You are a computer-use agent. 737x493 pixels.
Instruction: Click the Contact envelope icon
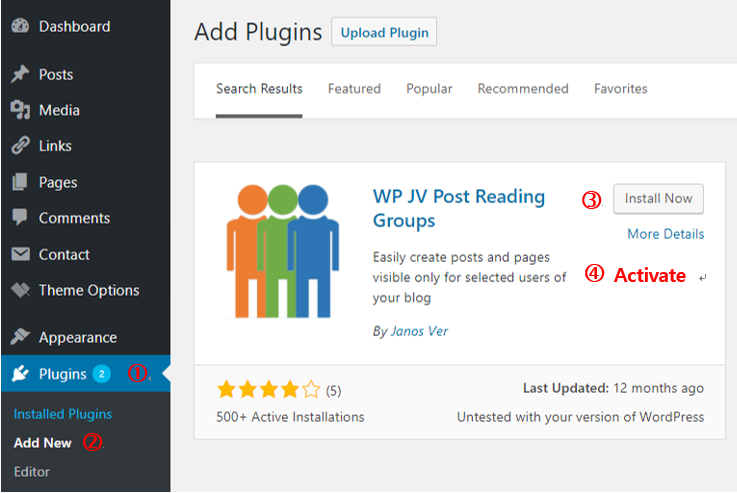pyautogui.click(x=20, y=254)
